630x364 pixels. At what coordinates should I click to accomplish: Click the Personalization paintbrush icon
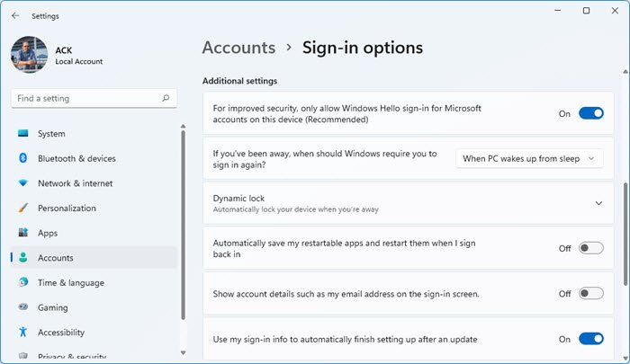(x=23, y=209)
